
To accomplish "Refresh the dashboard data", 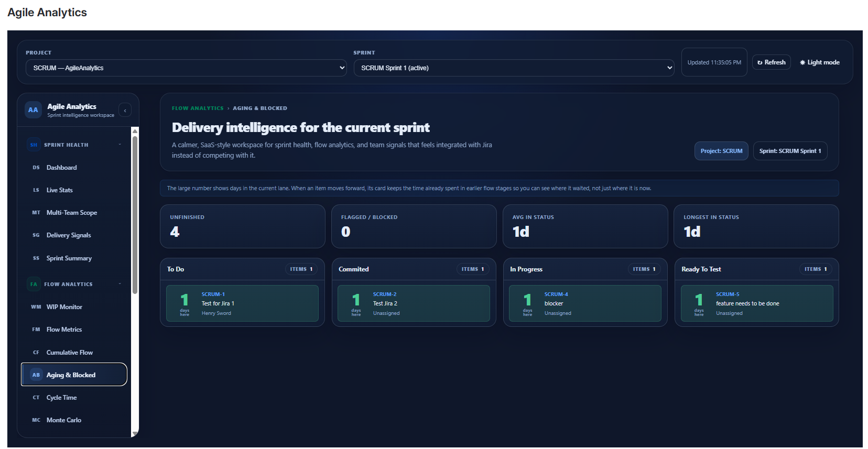I will coord(772,62).
